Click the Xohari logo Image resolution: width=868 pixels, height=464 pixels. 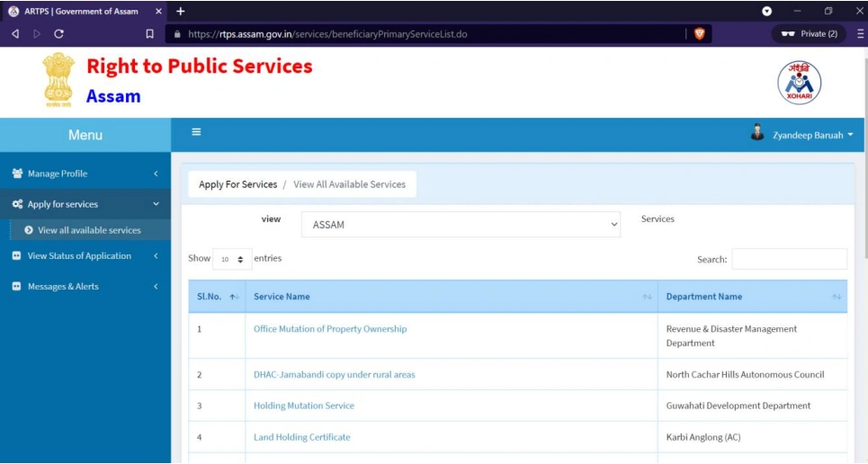coord(799,83)
